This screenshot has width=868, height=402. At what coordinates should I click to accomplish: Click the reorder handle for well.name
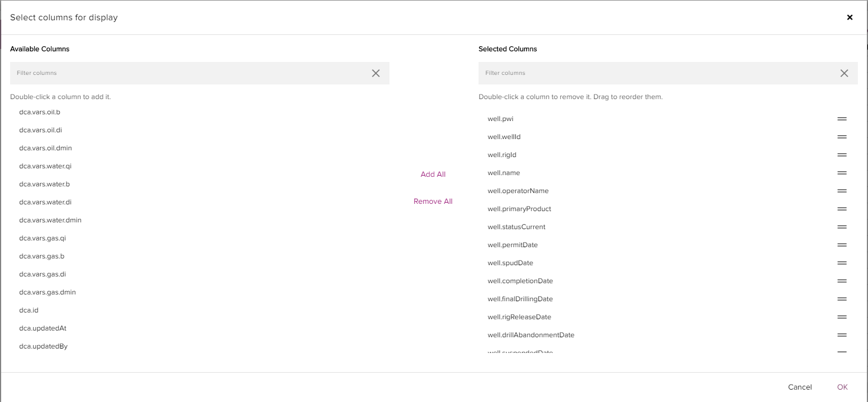[x=842, y=173]
